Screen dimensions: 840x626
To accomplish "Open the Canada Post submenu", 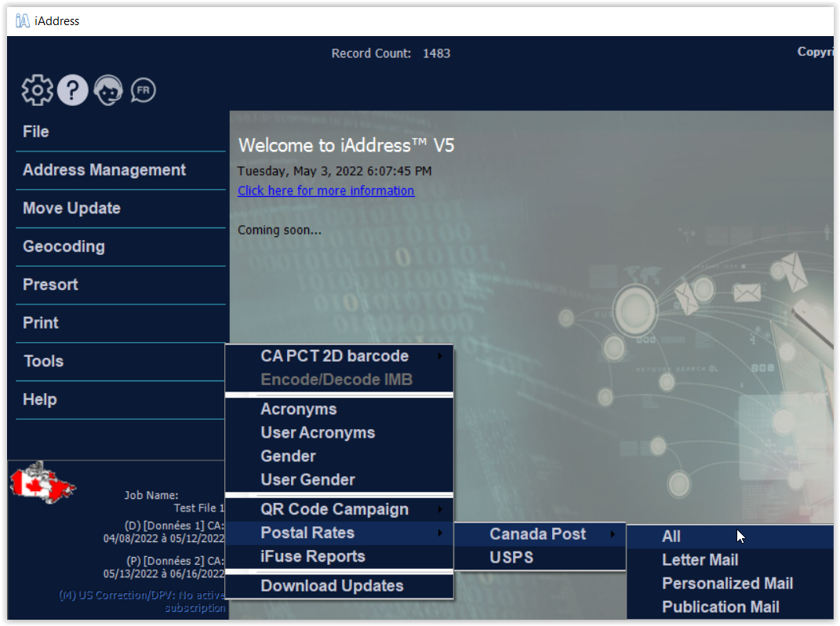I will 540,534.
